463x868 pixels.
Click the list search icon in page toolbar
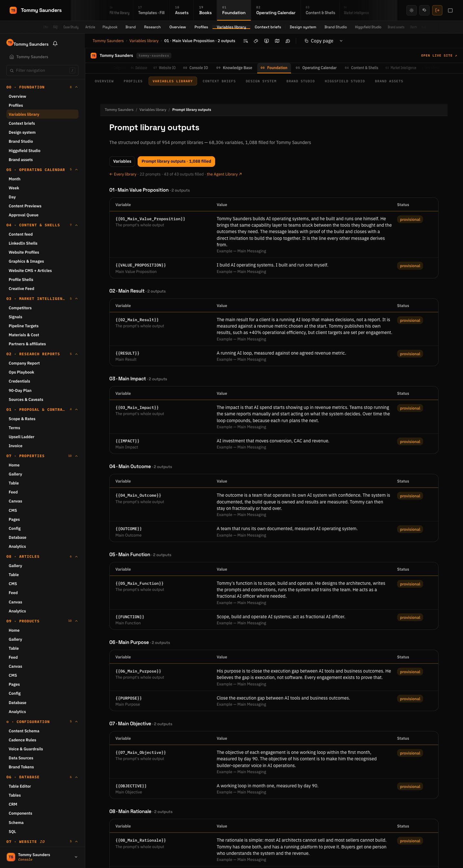[245, 41]
